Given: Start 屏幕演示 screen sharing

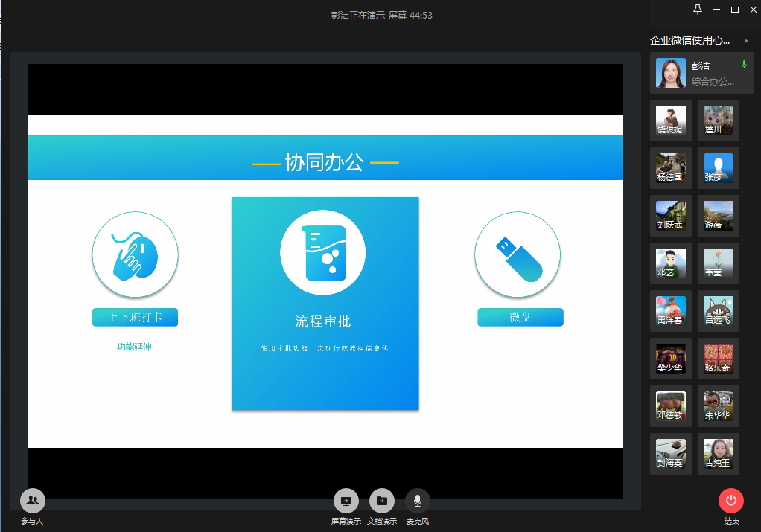Looking at the screenshot, I should tap(346, 501).
